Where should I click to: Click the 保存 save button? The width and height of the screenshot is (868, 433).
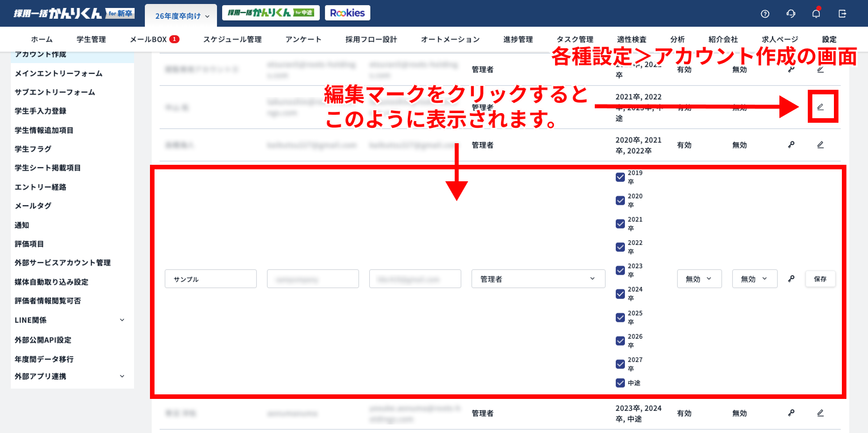(820, 278)
